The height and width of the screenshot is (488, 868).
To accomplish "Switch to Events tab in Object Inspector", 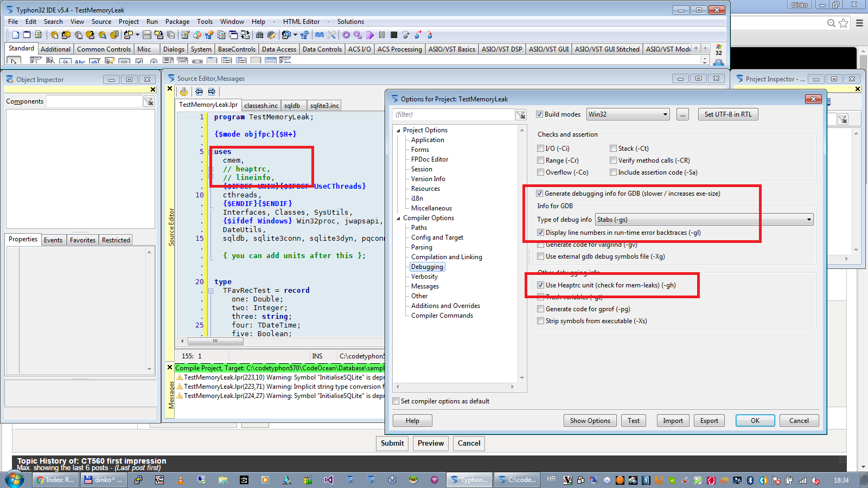I will pyautogui.click(x=53, y=240).
